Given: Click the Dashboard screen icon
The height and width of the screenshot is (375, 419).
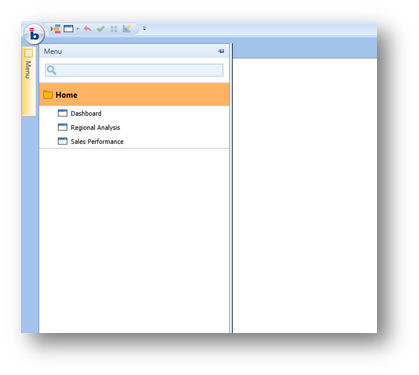Looking at the screenshot, I should [62, 113].
